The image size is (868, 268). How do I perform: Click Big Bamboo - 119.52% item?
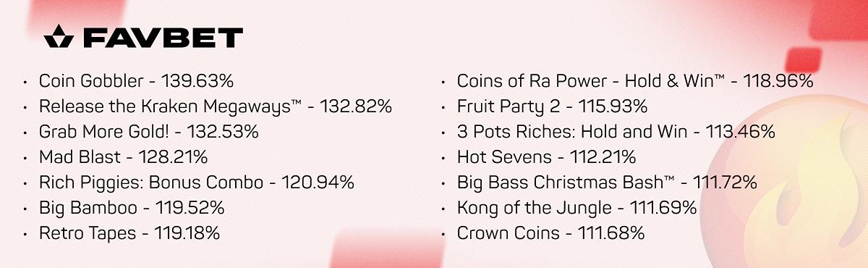click(132, 208)
